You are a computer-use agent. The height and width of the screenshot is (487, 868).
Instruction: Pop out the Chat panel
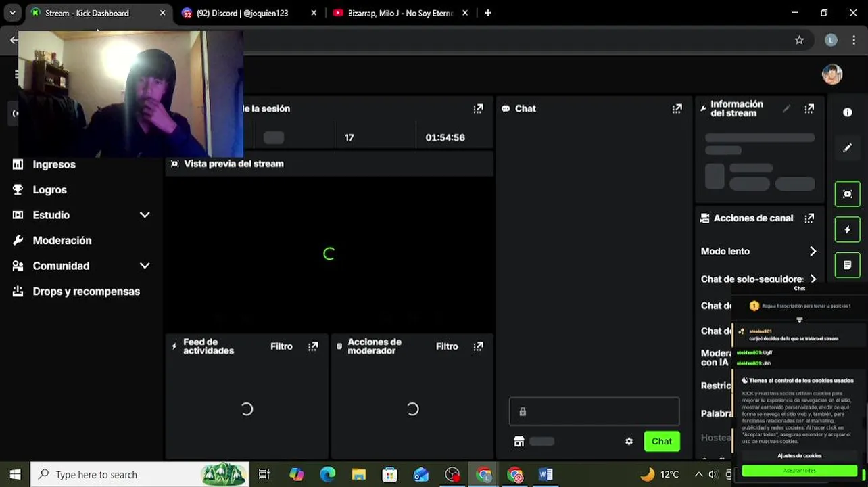coord(677,108)
